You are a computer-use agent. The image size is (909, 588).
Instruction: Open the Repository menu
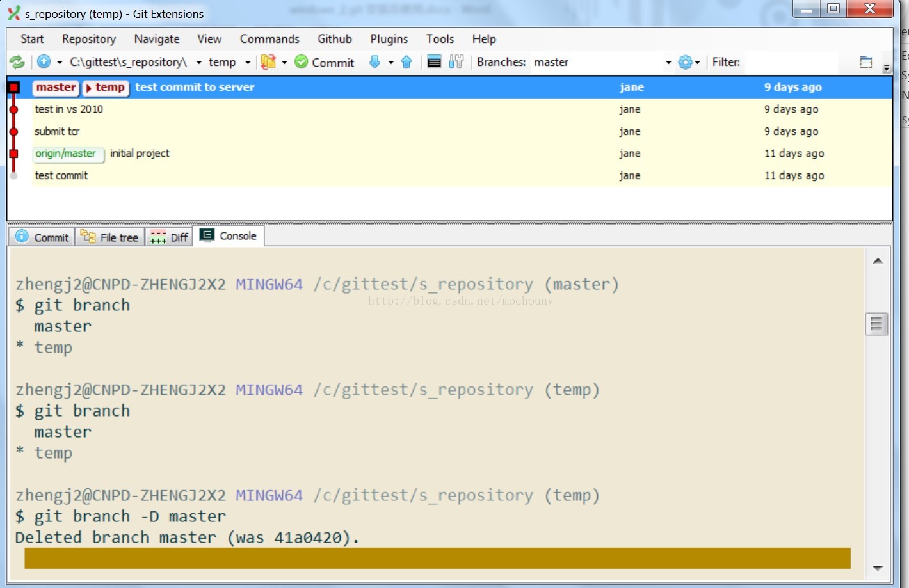tap(89, 39)
